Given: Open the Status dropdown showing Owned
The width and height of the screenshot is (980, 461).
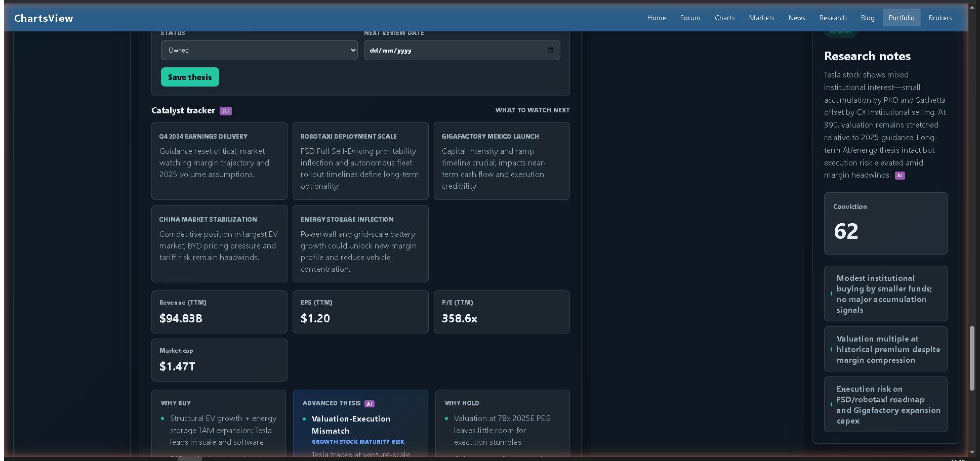Looking at the screenshot, I should point(259,50).
